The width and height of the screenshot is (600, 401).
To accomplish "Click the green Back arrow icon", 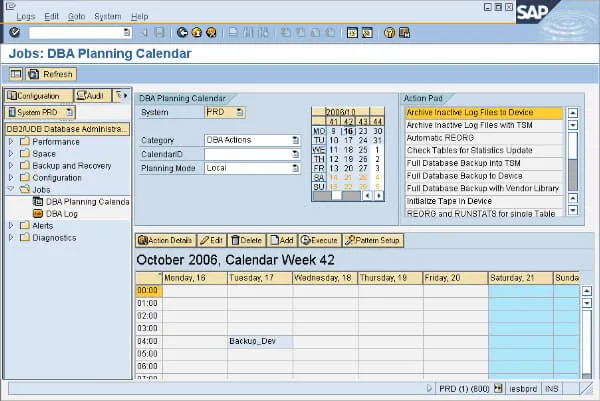I will pos(182,33).
